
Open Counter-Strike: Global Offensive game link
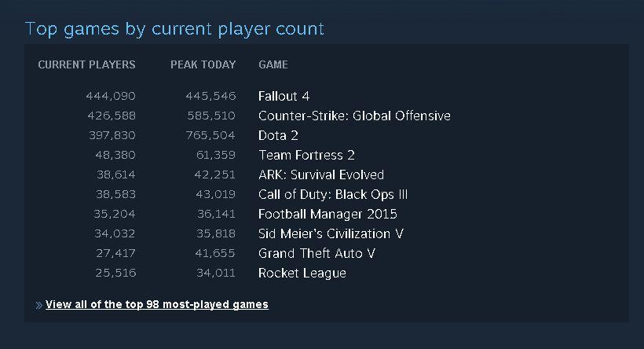(354, 116)
